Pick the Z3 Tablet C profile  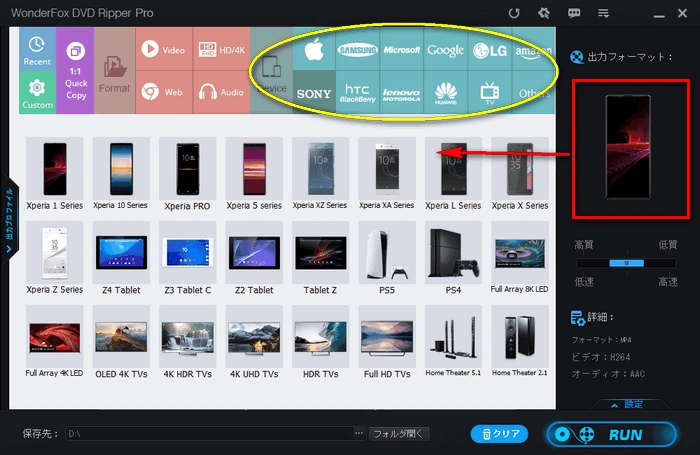(x=188, y=258)
